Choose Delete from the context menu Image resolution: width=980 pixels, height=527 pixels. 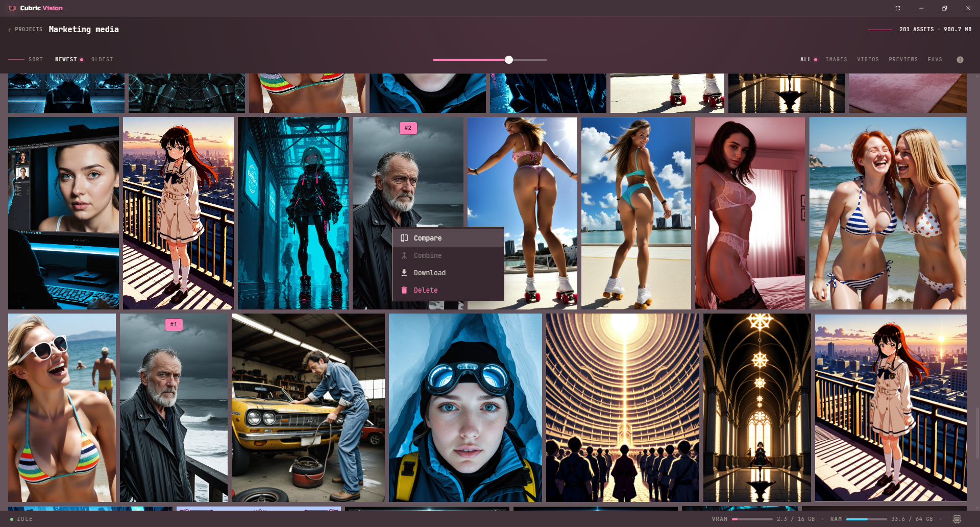pos(448,290)
